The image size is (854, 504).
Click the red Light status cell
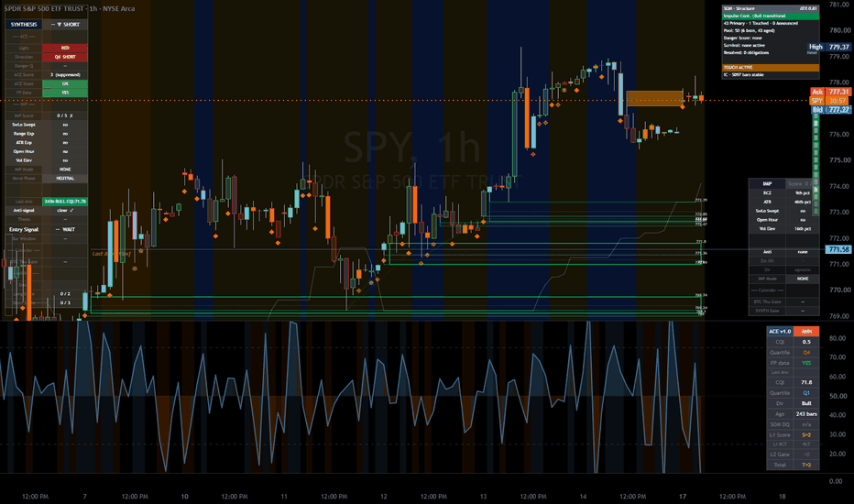click(x=65, y=48)
